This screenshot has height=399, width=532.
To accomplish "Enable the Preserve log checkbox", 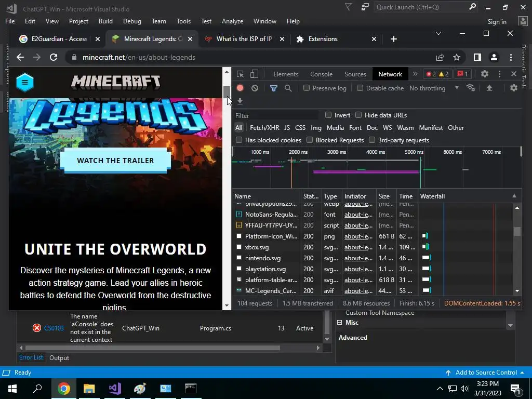I will [x=307, y=88].
